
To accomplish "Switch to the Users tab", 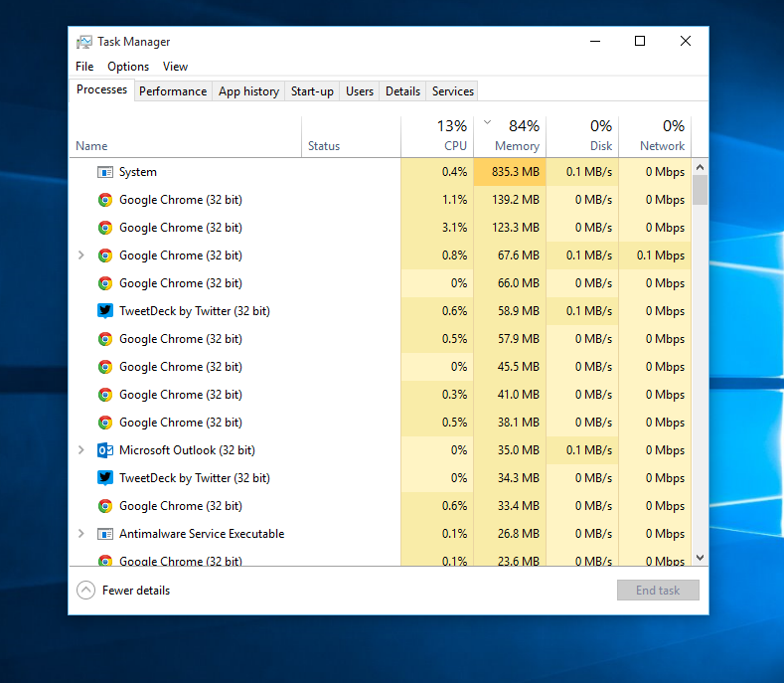I will pyautogui.click(x=360, y=91).
